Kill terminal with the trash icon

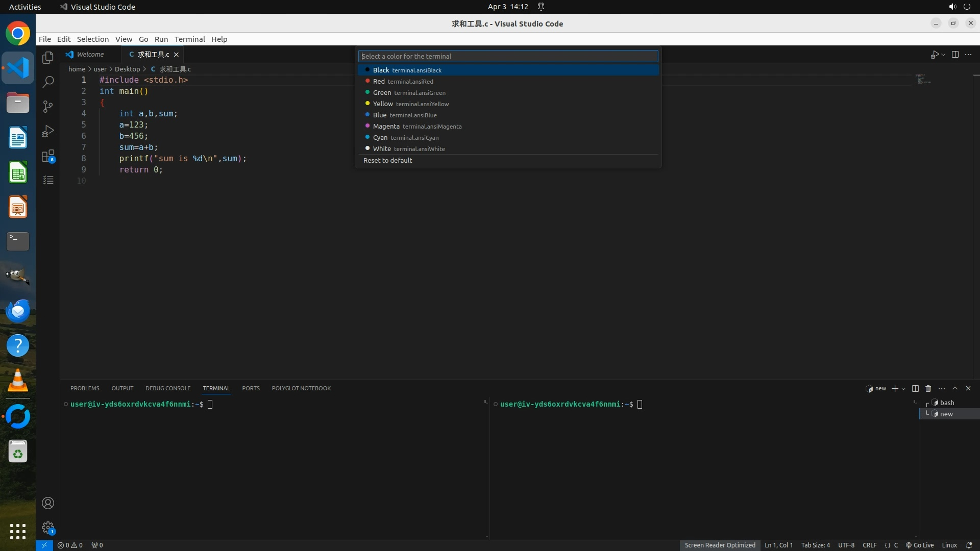click(928, 389)
